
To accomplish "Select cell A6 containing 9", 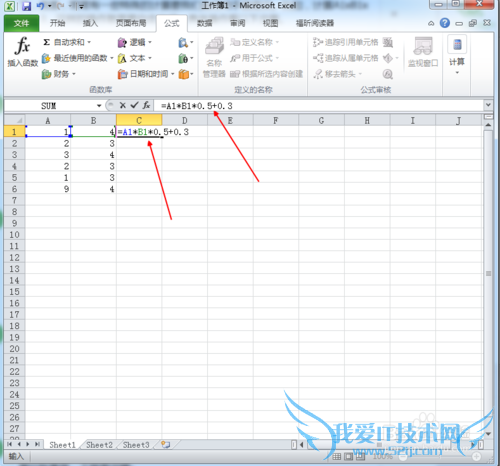I will [48, 189].
